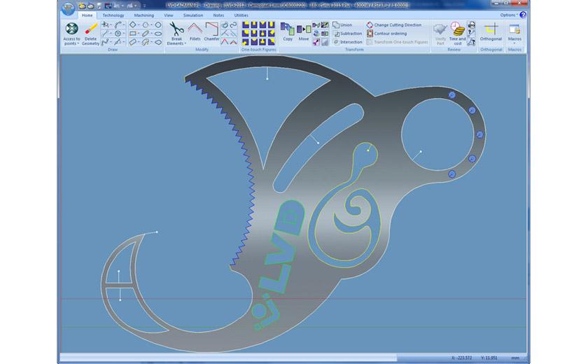Expand the rectangle shape tool dropdown arrow
The width and height of the screenshot is (588, 364).
139,34
